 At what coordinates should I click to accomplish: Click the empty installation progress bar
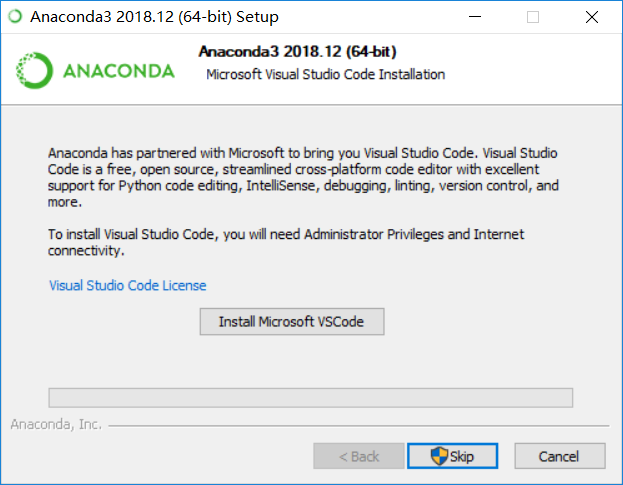tap(311, 398)
